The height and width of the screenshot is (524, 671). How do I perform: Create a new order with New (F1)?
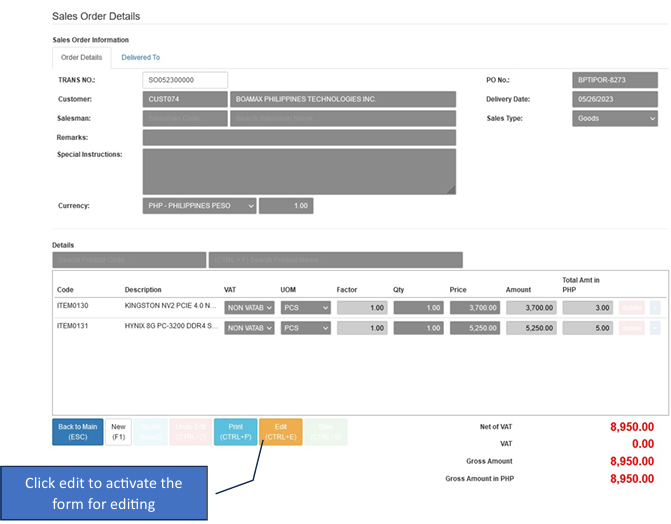[x=119, y=432]
